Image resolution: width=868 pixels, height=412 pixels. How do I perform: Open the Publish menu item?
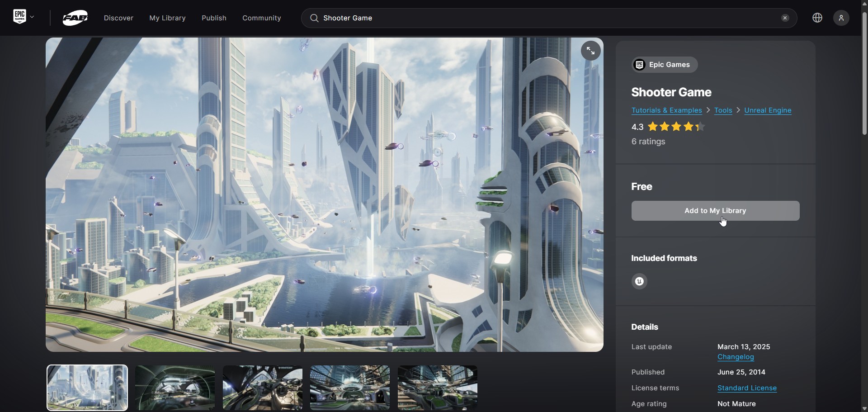coord(214,18)
